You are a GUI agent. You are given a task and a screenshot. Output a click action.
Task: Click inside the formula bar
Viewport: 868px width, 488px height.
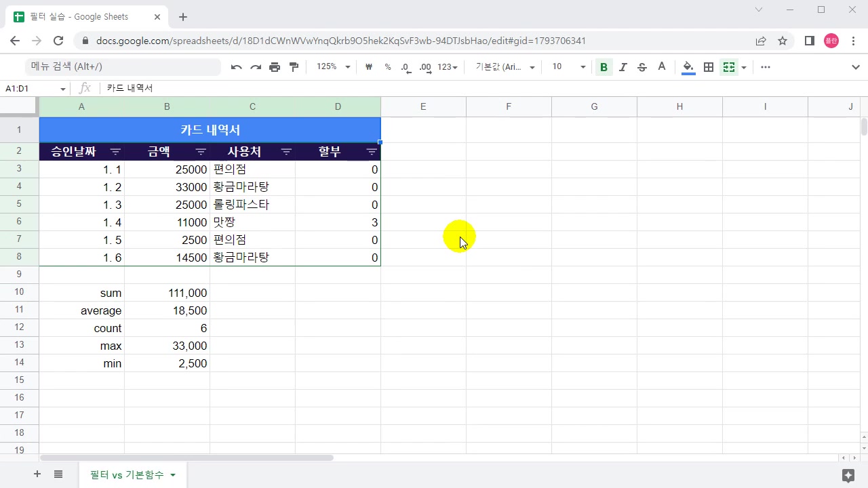[271, 88]
